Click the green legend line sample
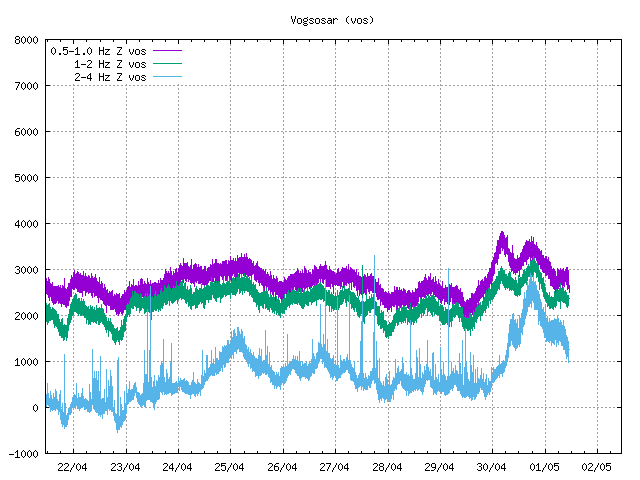 point(167,64)
